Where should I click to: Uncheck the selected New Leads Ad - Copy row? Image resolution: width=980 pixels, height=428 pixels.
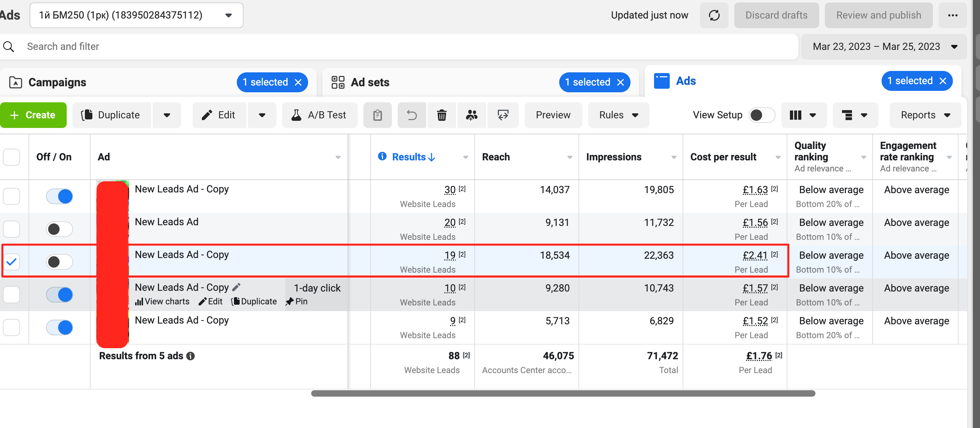12,262
